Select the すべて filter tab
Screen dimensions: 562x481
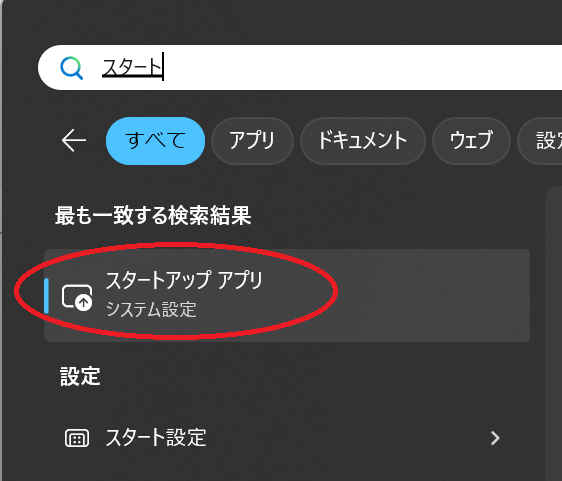point(156,141)
